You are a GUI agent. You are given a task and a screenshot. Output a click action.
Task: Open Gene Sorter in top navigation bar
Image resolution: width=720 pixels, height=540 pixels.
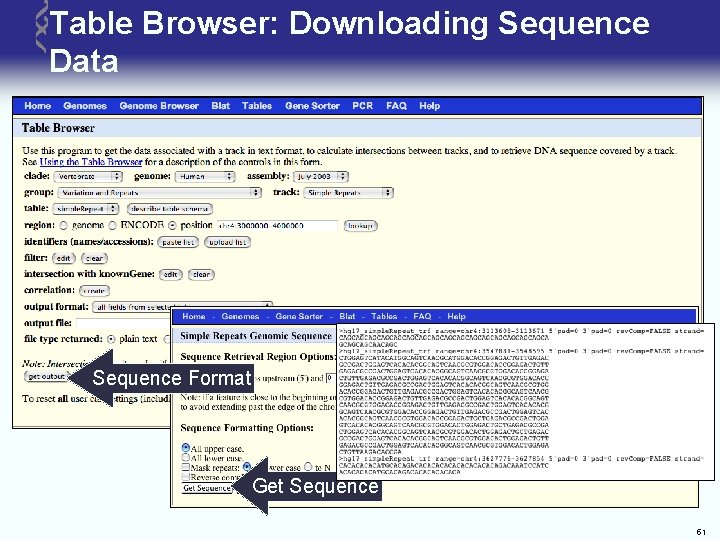coord(312,106)
